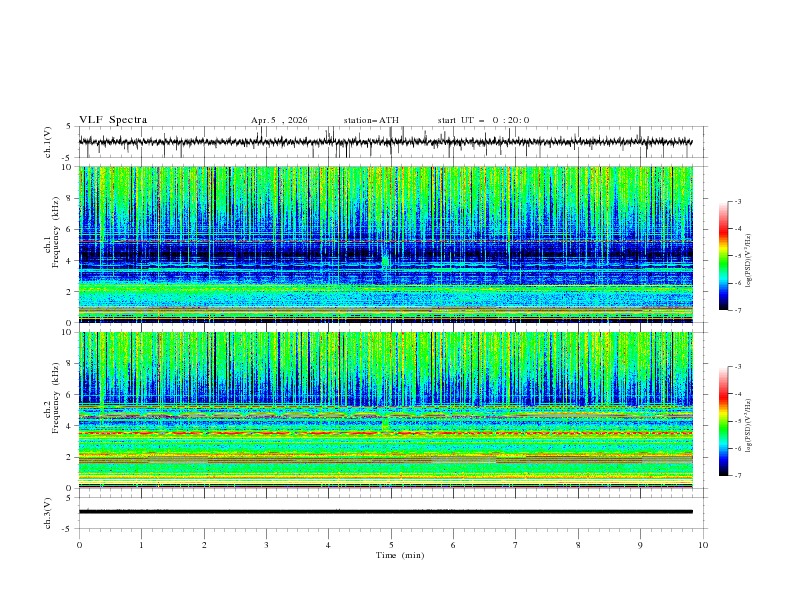
Task: Click the red 3.5 kHz band in ch.2 spectrogram
Action: pyautogui.click(x=385, y=433)
